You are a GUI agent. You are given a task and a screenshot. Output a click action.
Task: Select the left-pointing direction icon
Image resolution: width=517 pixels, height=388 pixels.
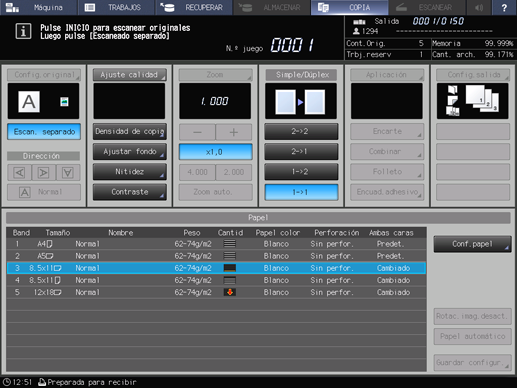tap(19, 172)
